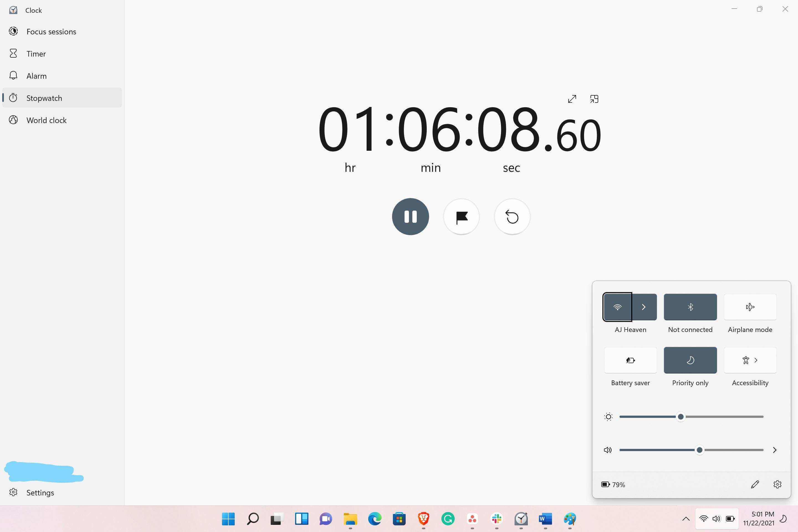Open the sound output chevron beside volume
Image resolution: width=798 pixels, height=532 pixels.
coord(775,450)
